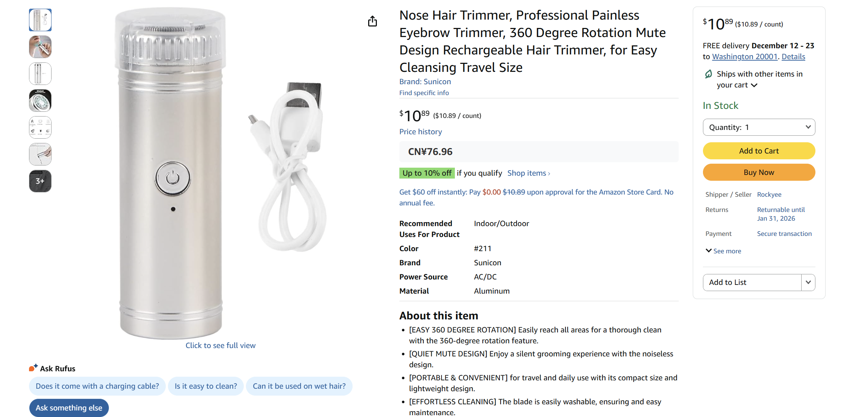Select the blade close-up thumbnail

click(40, 100)
